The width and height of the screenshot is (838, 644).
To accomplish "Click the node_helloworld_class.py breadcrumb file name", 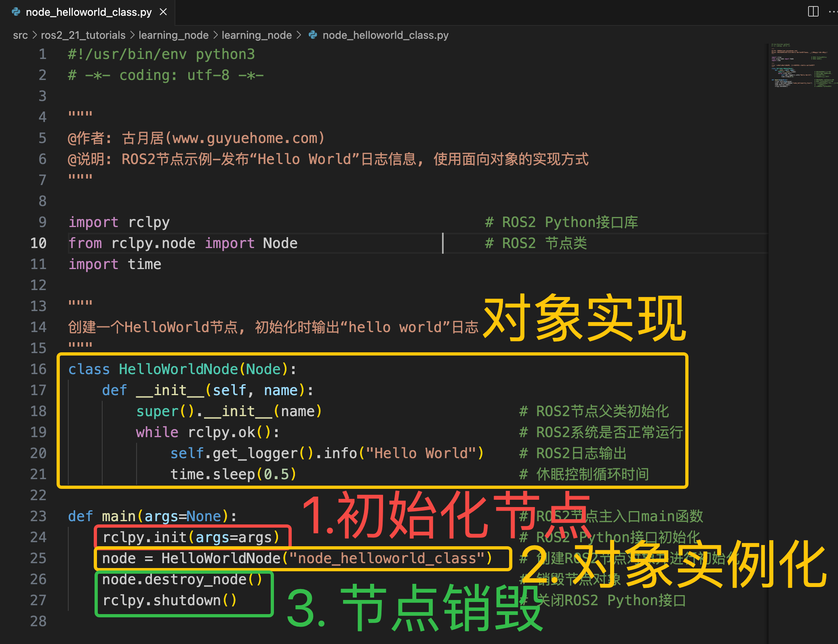I will (x=385, y=35).
